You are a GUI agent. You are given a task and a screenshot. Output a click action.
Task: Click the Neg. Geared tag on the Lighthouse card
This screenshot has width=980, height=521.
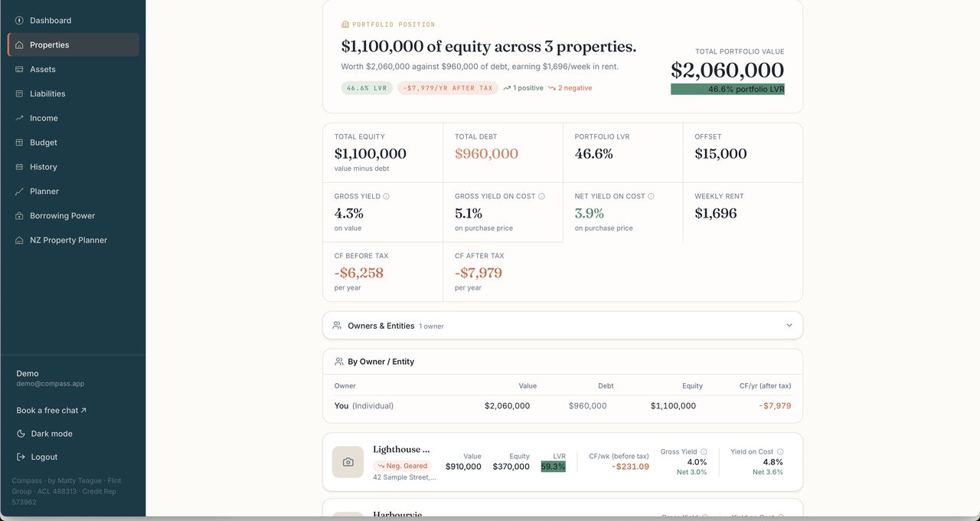pos(403,466)
